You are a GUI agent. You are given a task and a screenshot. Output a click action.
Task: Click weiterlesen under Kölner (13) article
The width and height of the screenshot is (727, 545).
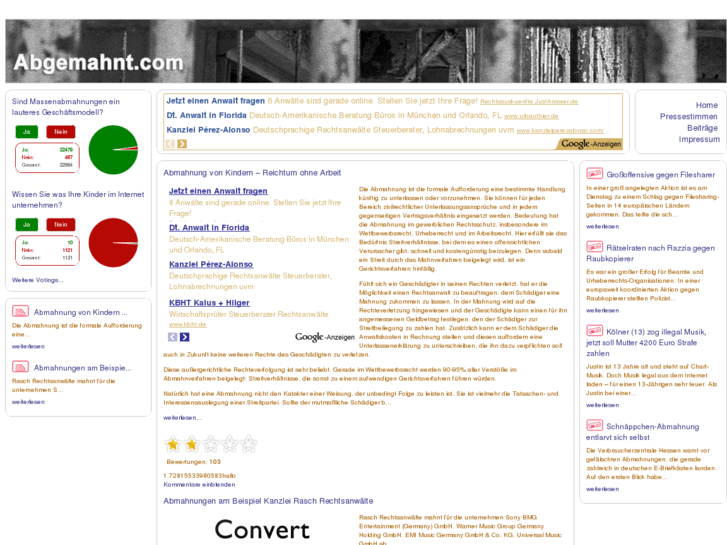[602, 405]
